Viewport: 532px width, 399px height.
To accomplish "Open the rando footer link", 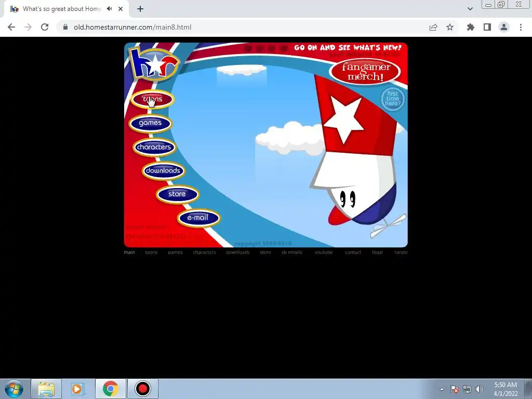I will pos(401,252).
